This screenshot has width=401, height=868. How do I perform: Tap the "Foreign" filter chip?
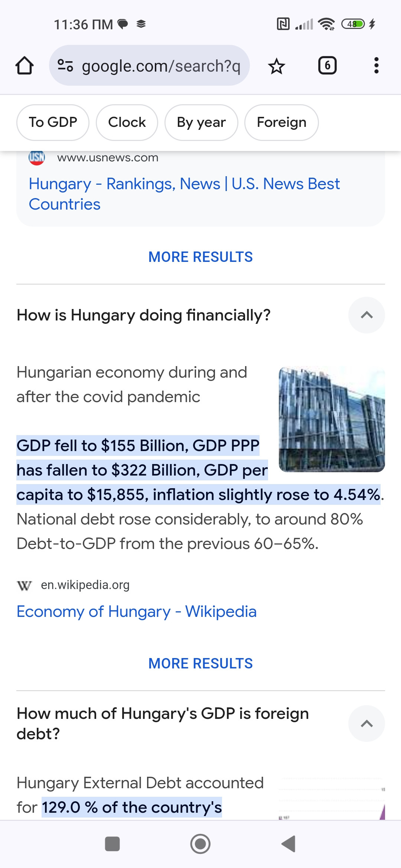281,122
